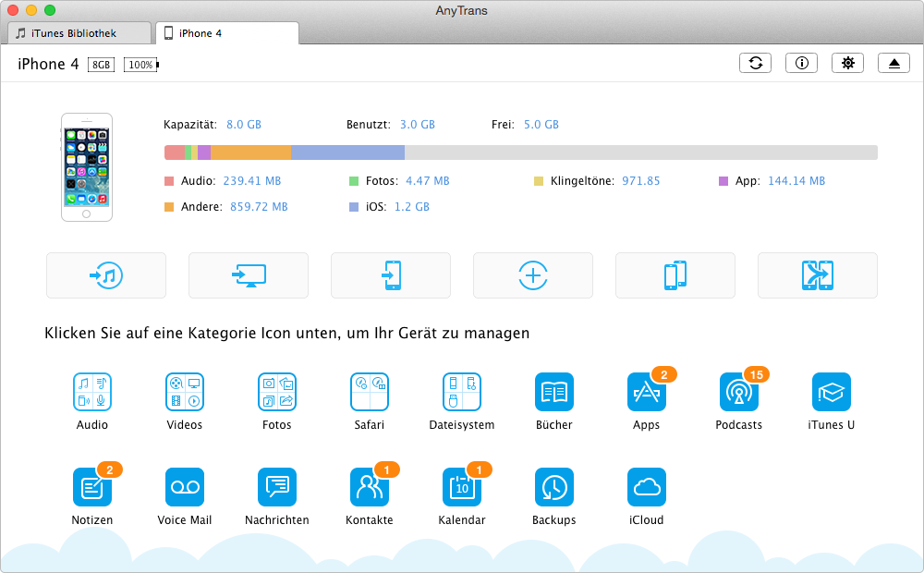
Task: Click the Podcasts notification badge 15
Action: [x=757, y=375]
